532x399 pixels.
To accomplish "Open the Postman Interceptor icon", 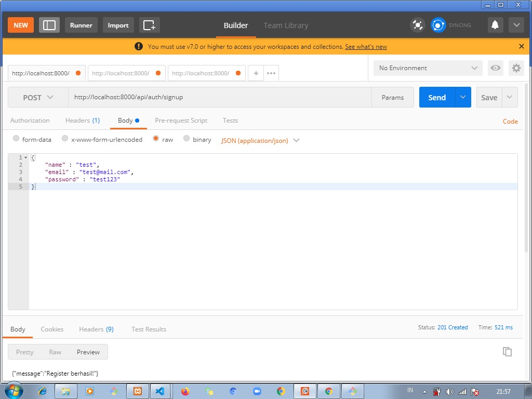I will click(x=418, y=24).
